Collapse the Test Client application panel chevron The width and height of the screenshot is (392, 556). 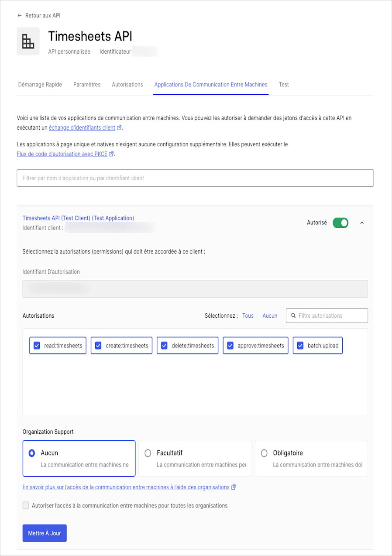point(361,223)
